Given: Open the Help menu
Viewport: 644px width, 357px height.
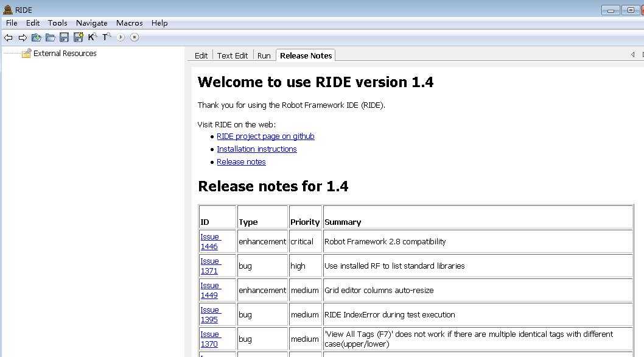Looking at the screenshot, I should (159, 23).
